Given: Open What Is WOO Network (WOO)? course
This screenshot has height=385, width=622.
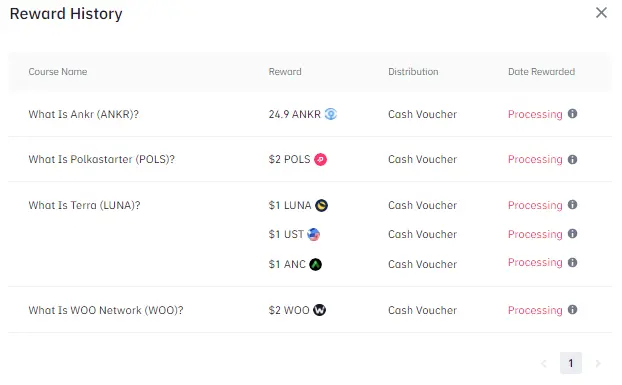Looking at the screenshot, I should (x=106, y=310).
